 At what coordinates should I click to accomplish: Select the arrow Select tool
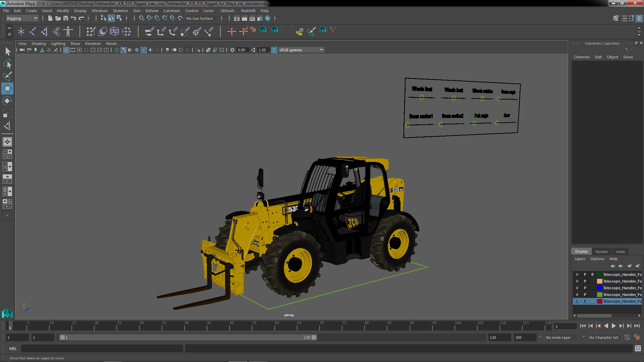[7, 51]
